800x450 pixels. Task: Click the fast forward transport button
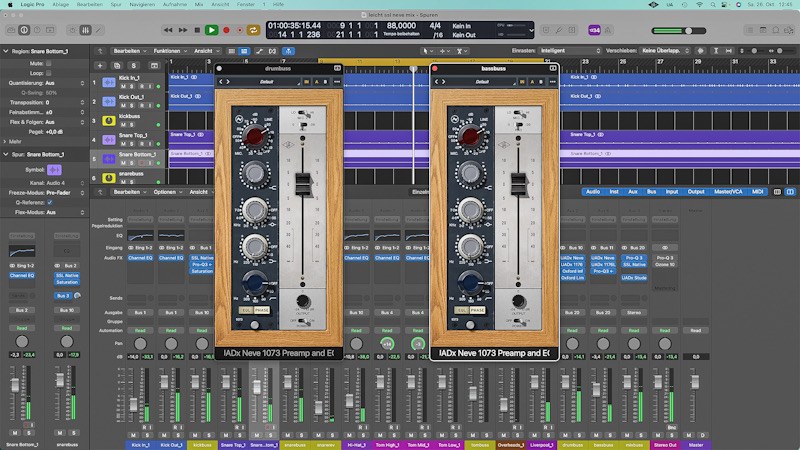[183, 31]
